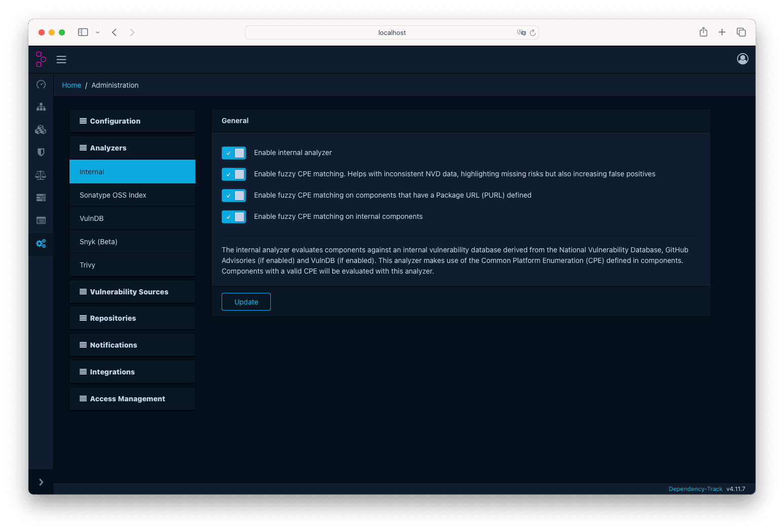
Task: Open the Dashboard gauge icon in sidebar
Action: point(41,85)
